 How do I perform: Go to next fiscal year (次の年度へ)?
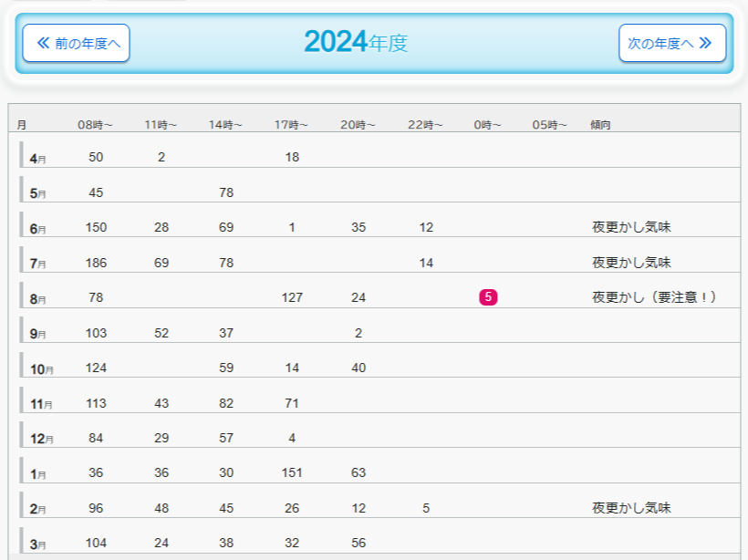[x=671, y=43]
